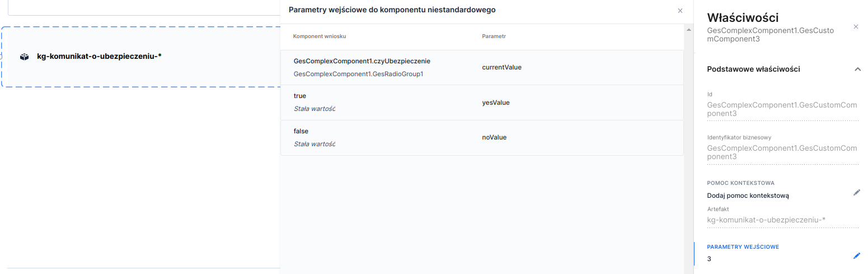Click the true constant value entry
Screen dimensions: 868x274
[300, 96]
